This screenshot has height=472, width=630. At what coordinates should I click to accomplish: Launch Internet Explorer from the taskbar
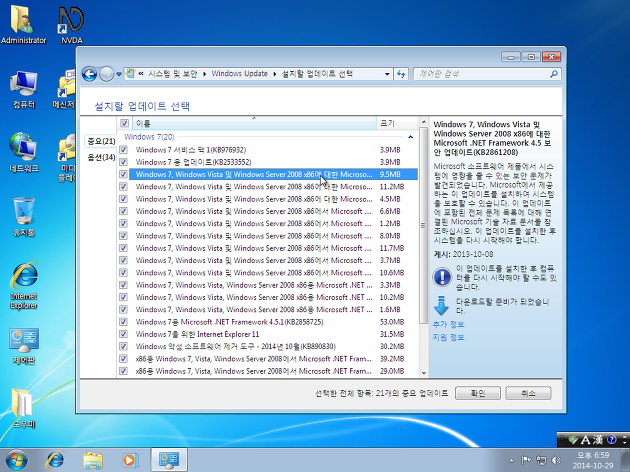55,460
